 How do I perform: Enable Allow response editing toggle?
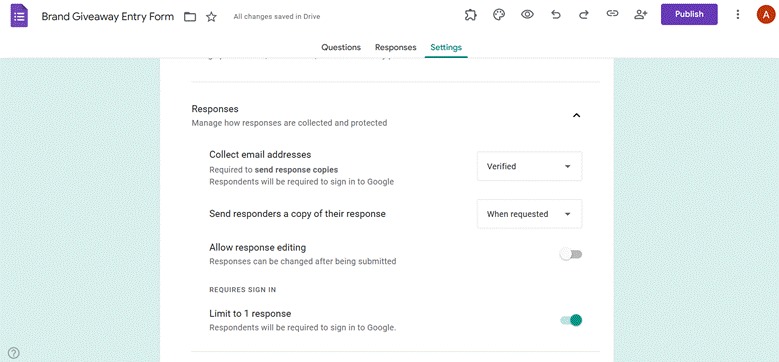pyautogui.click(x=571, y=254)
